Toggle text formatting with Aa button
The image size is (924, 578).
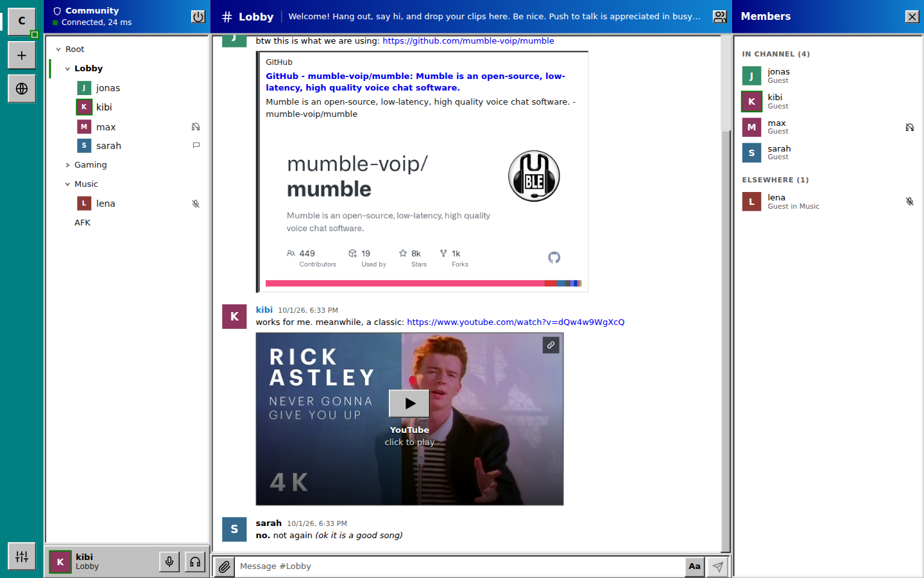[x=694, y=566]
